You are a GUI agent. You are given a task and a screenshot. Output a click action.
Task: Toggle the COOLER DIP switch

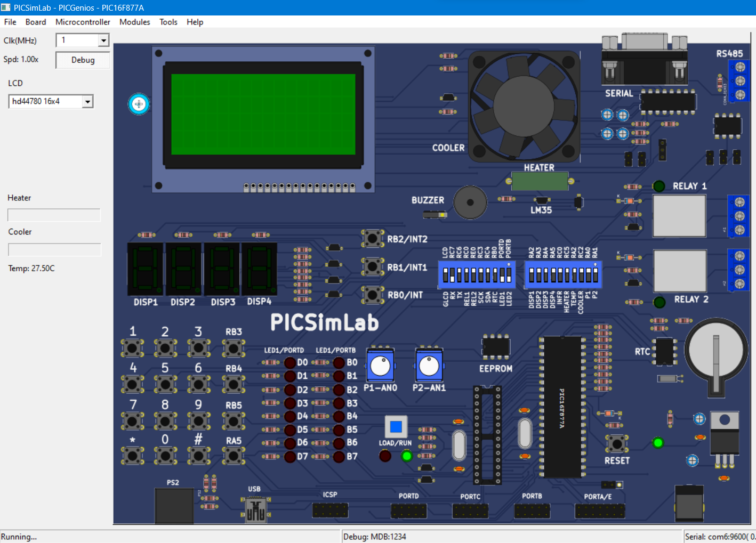581,275
